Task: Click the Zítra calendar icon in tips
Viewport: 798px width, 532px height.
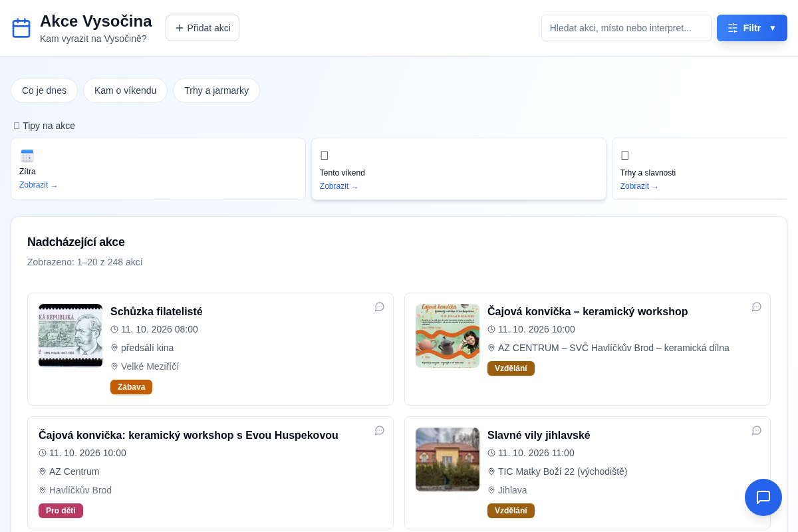Action: click(27, 156)
